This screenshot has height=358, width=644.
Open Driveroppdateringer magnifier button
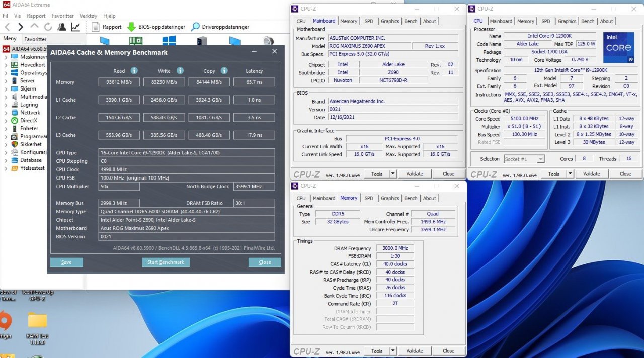click(195, 27)
